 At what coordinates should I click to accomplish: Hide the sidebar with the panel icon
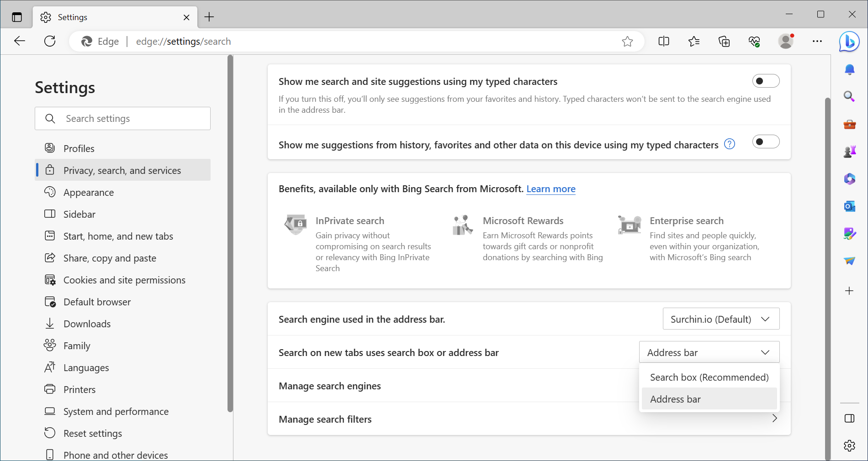coord(849,419)
